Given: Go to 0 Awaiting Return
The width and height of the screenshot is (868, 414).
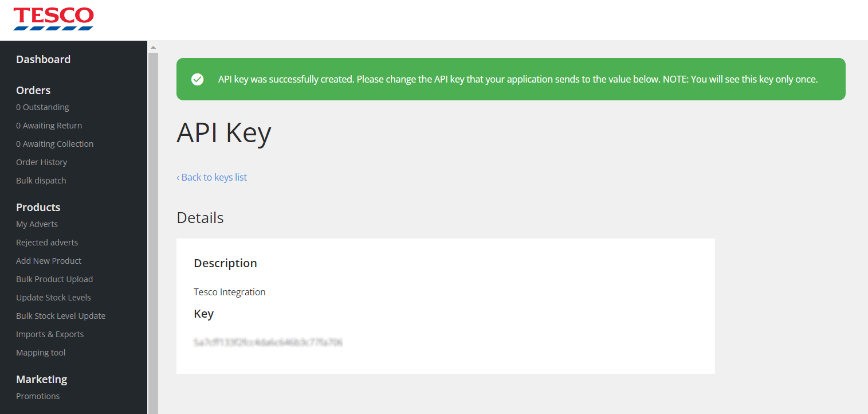Looking at the screenshot, I should point(49,126).
